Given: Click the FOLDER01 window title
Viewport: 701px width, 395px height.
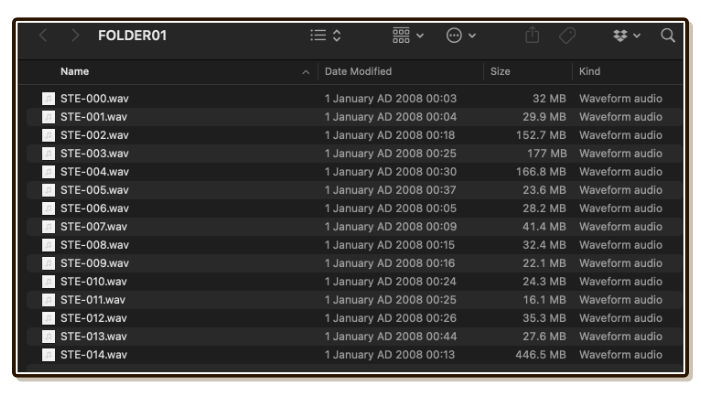Looking at the screenshot, I should coord(132,35).
